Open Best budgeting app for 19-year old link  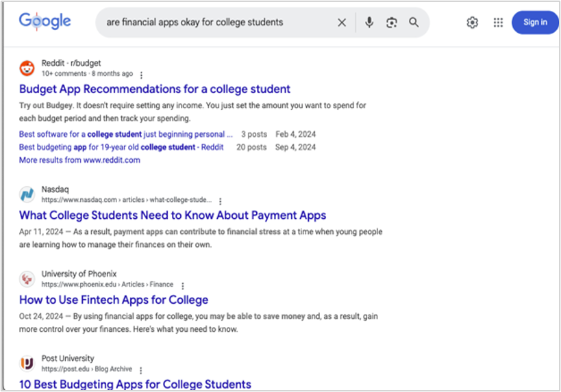coord(121,147)
